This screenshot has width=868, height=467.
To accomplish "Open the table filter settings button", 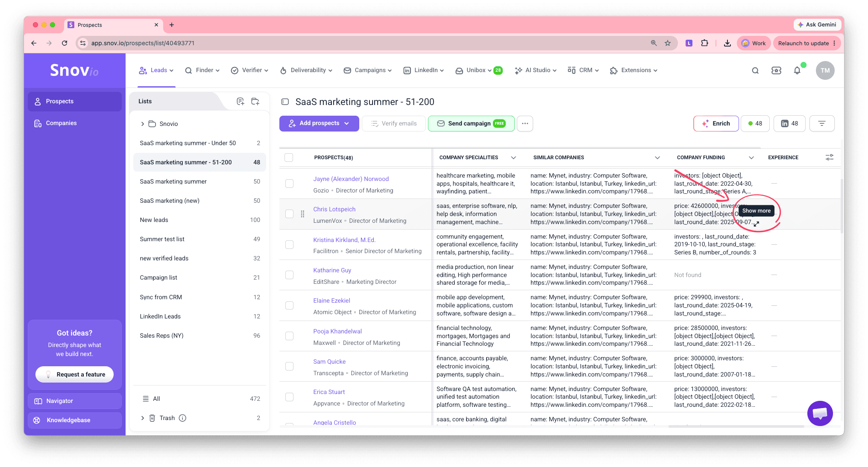I will [822, 123].
